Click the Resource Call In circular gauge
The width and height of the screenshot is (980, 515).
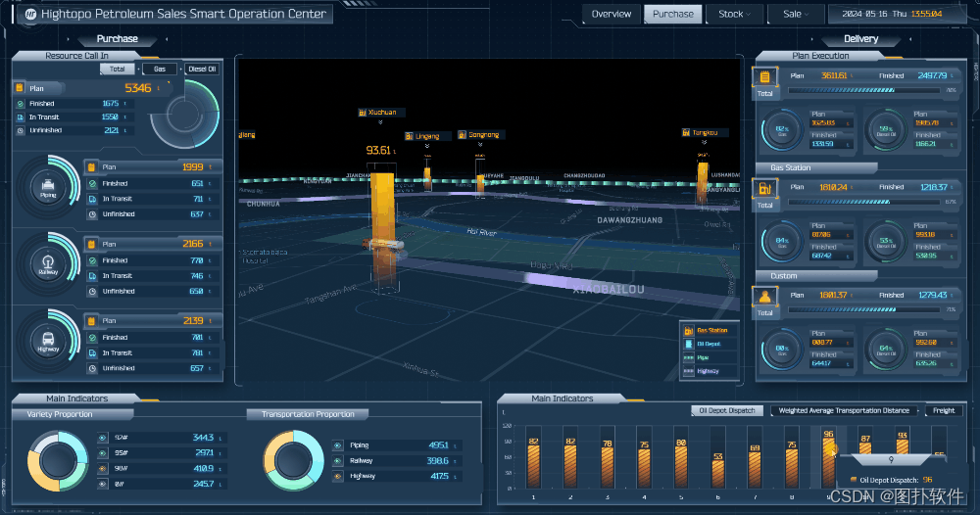(x=185, y=115)
